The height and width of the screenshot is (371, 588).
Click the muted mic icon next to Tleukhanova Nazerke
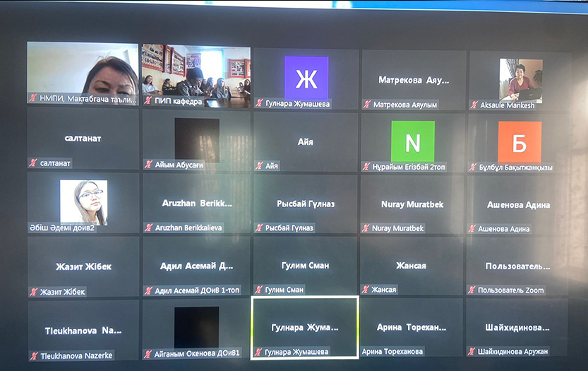33,355
